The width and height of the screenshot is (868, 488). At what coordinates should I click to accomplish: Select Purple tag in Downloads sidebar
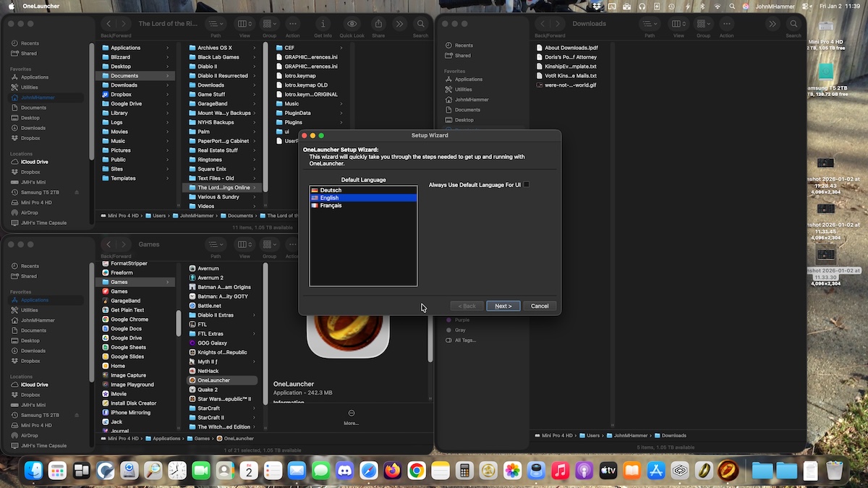click(x=461, y=320)
